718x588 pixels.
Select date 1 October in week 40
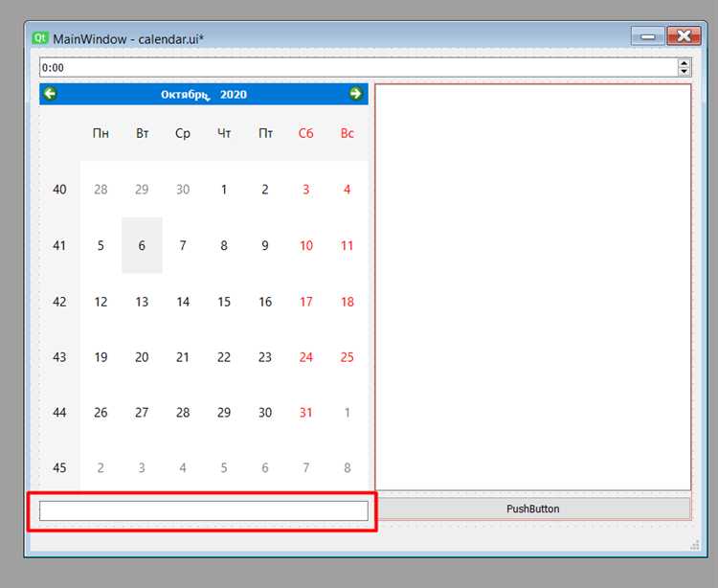(224, 190)
